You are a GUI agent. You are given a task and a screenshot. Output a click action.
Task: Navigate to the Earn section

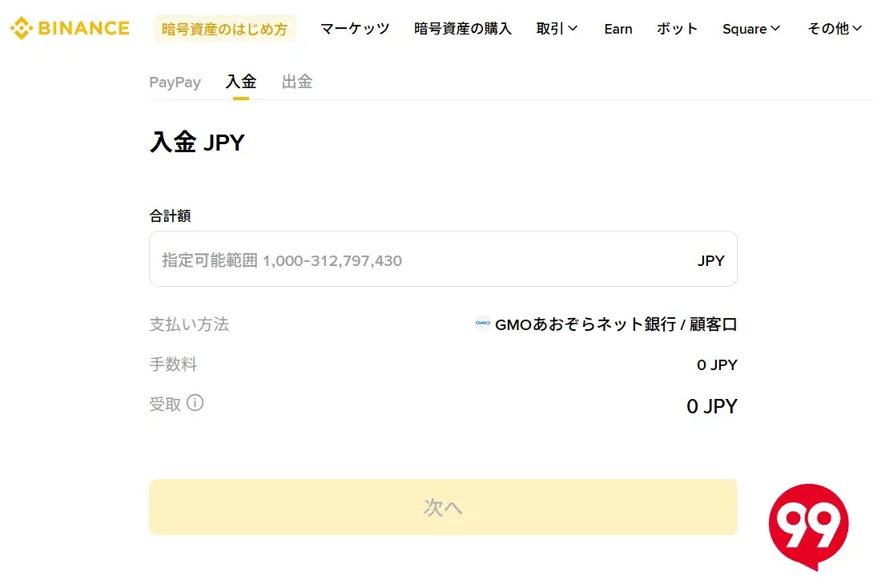(x=618, y=28)
